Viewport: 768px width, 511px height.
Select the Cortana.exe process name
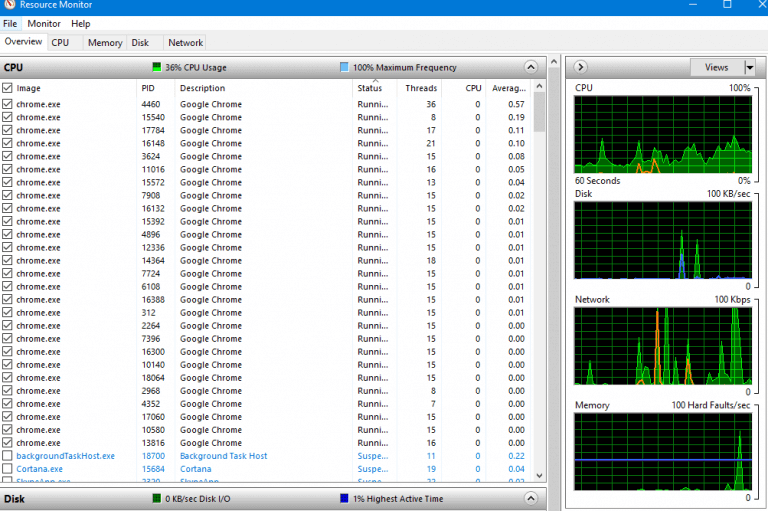[x=40, y=469]
